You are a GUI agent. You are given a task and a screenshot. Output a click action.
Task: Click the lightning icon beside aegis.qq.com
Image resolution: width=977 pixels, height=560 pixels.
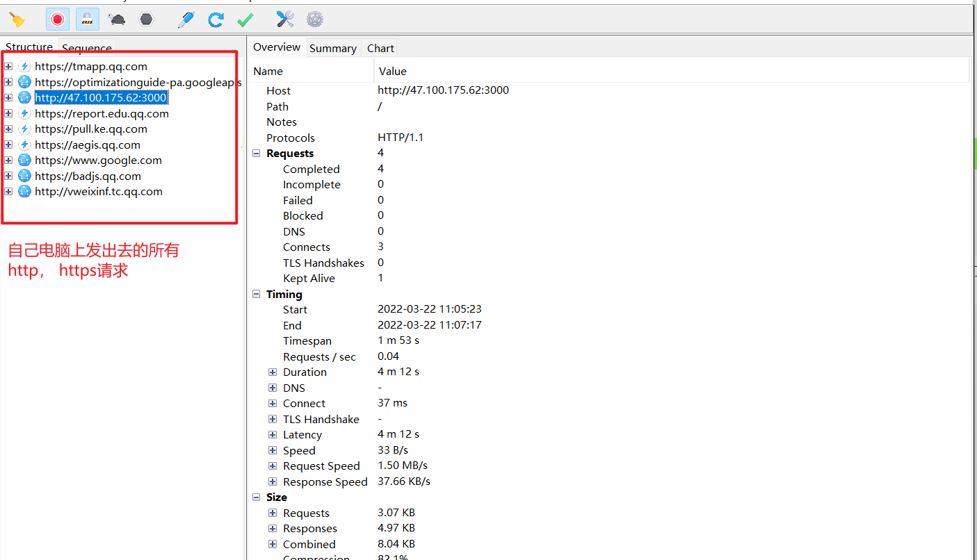point(24,145)
